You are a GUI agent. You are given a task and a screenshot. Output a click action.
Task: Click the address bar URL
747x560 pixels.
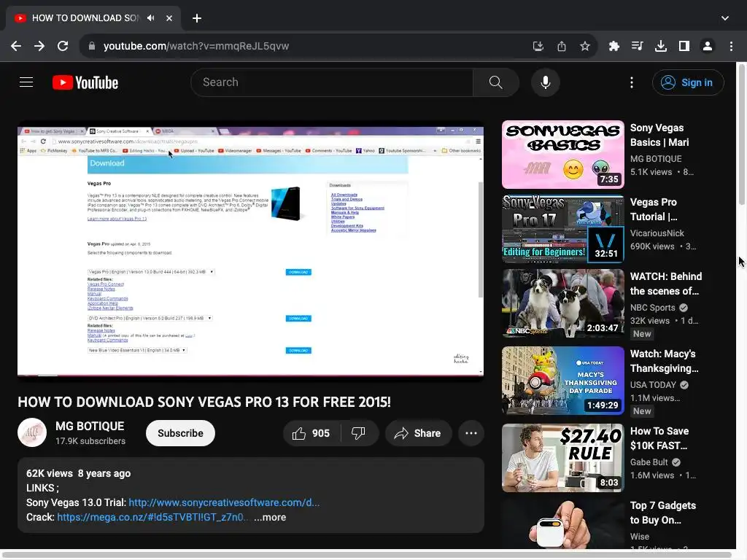[x=196, y=46]
